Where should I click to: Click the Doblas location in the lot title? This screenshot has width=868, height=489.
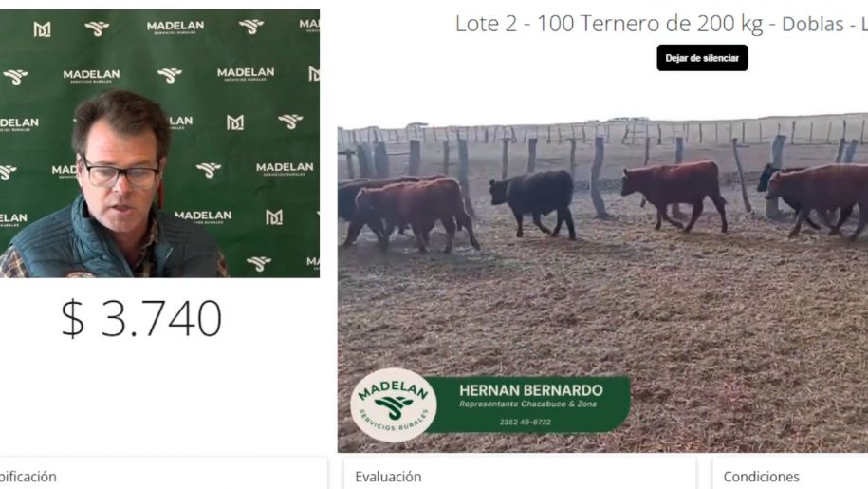pos(813,25)
